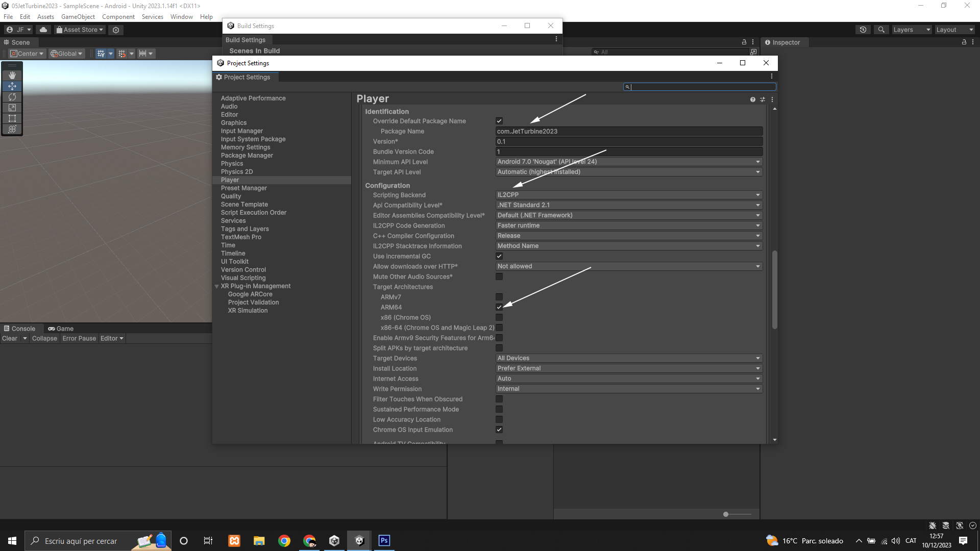Collapse XR Plug-in Management tree item
980x551 pixels.
click(x=217, y=286)
